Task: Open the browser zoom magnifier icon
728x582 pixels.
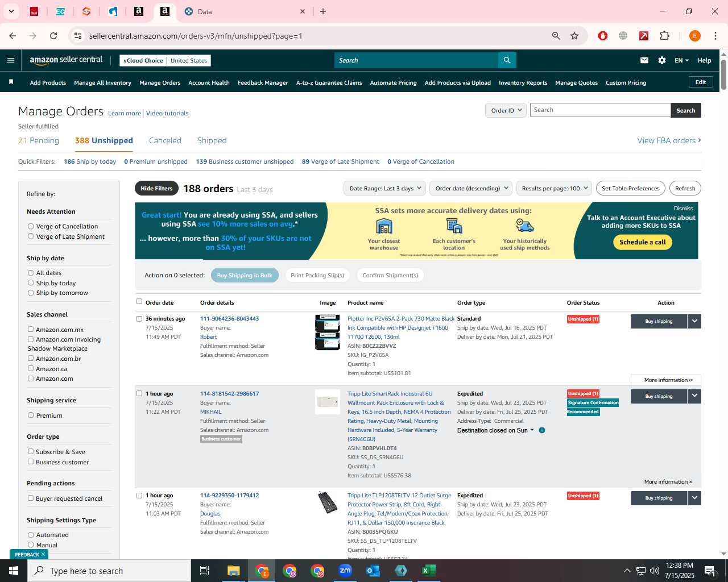Action: (x=556, y=36)
